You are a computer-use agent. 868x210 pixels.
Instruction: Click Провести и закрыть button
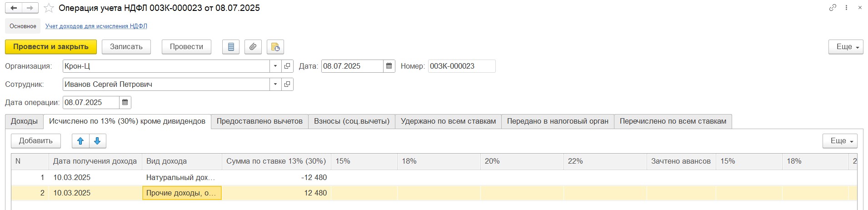click(x=51, y=47)
